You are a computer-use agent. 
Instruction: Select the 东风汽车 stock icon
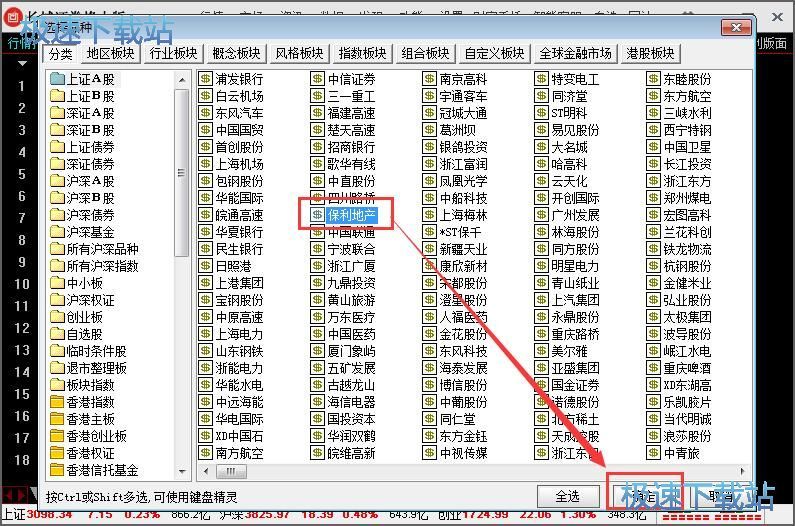(x=205, y=113)
